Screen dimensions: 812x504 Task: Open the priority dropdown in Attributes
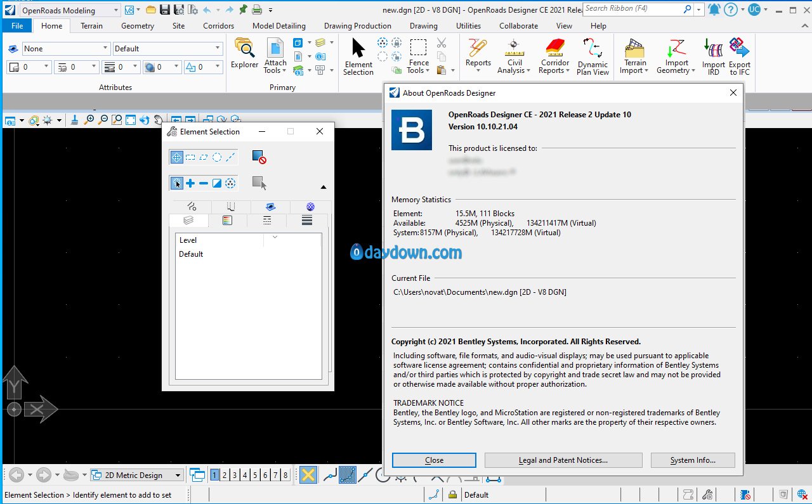click(x=203, y=67)
